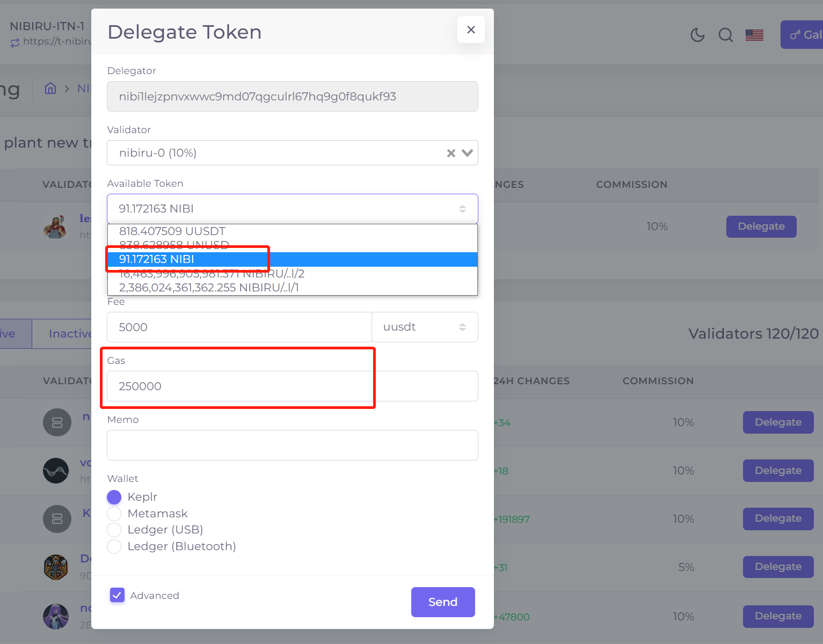The image size is (823, 644).
Task: Click into the Memo field
Action: pyautogui.click(x=292, y=445)
